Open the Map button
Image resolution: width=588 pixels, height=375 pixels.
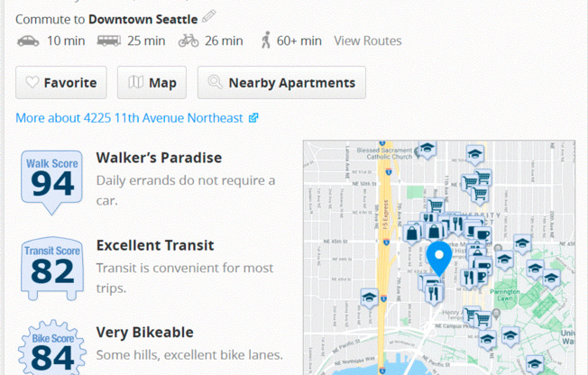click(x=152, y=83)
